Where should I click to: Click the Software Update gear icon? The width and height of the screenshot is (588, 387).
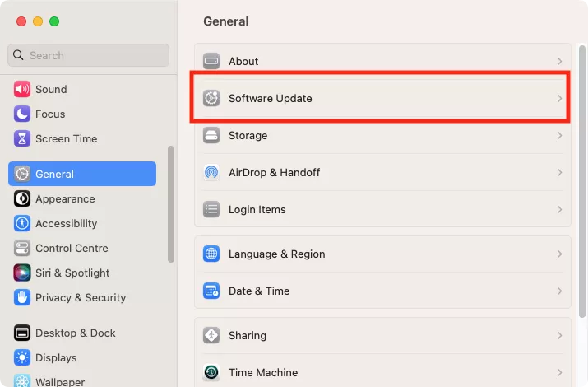(x=211, y=98)
